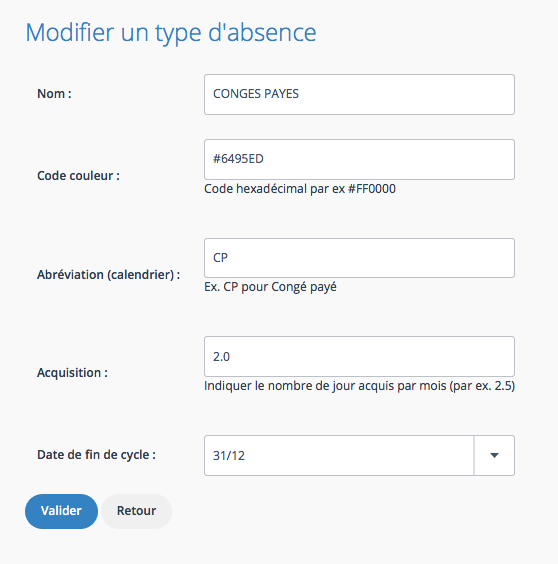Click the Abréviation (calendrier) label
Viewport: 558px width, 564px height.
click(109, 275)
